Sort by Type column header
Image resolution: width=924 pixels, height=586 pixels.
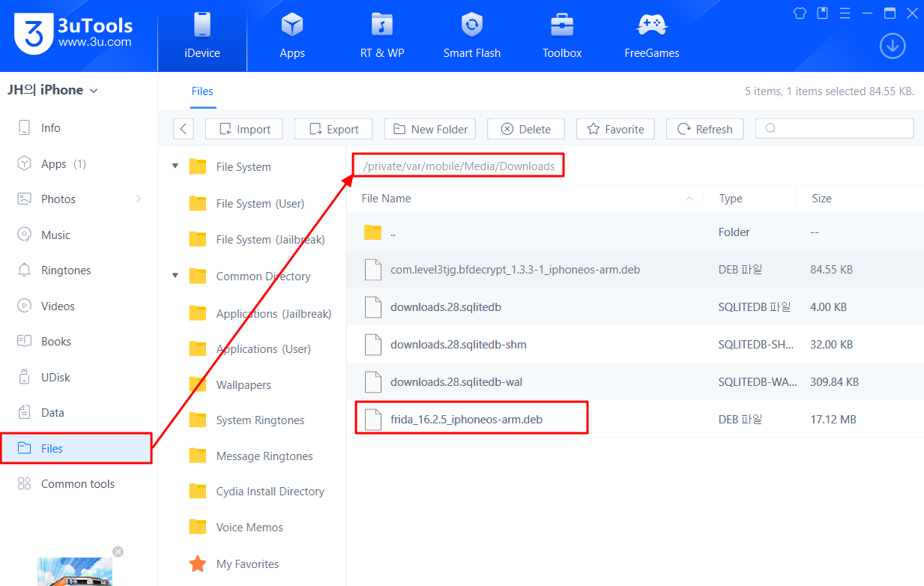pyautogui.click(x=731, y=199)
